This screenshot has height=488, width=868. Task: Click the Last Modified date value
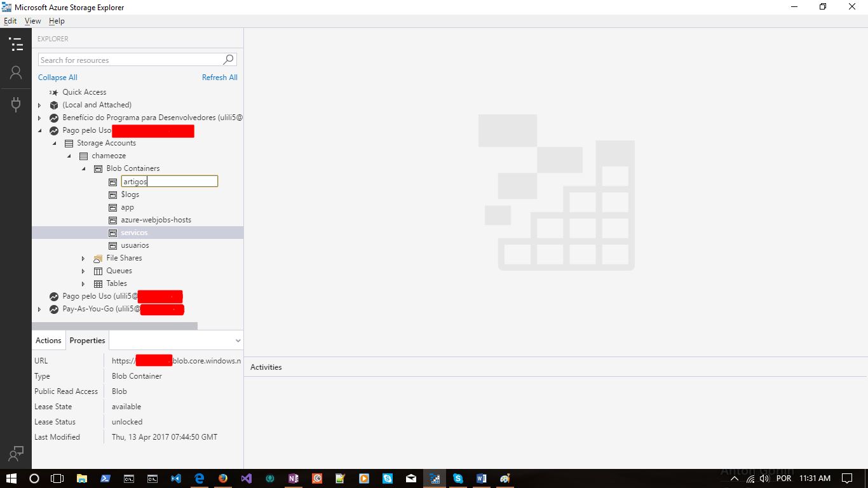(x=165, y=437)
